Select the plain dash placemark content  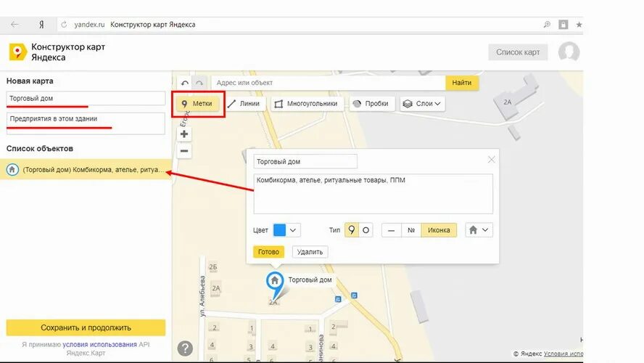392,230
